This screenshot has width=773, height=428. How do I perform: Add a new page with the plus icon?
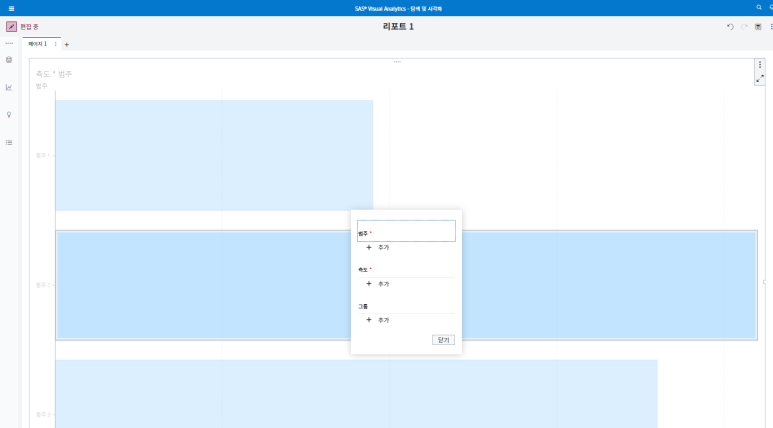point(67,44)
